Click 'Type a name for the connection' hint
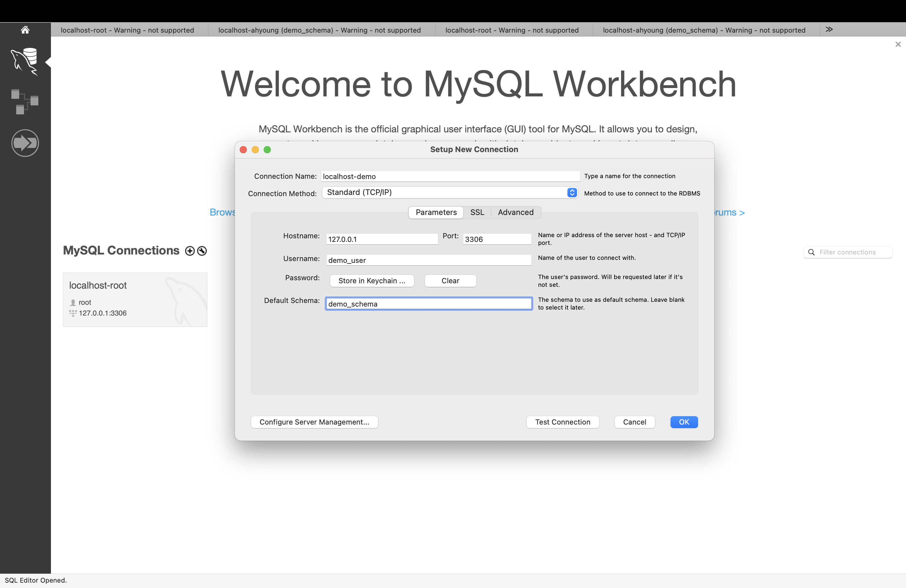 tap(630, 176)
